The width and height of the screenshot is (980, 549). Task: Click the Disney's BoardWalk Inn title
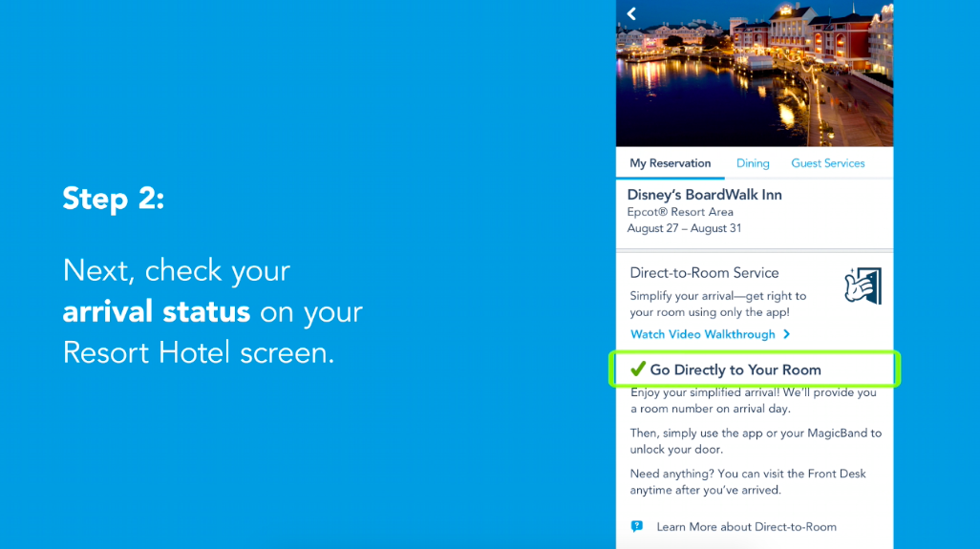(x=704, y=195)
